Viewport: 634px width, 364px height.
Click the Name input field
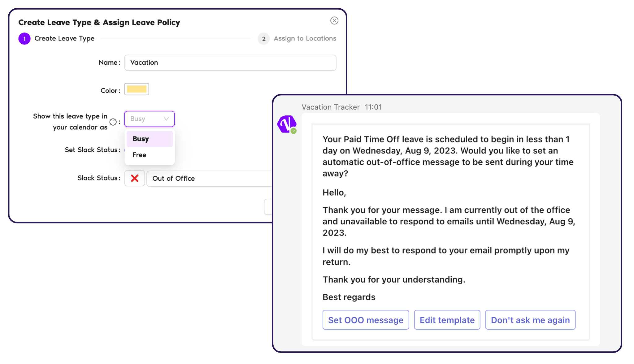point(230,62)
